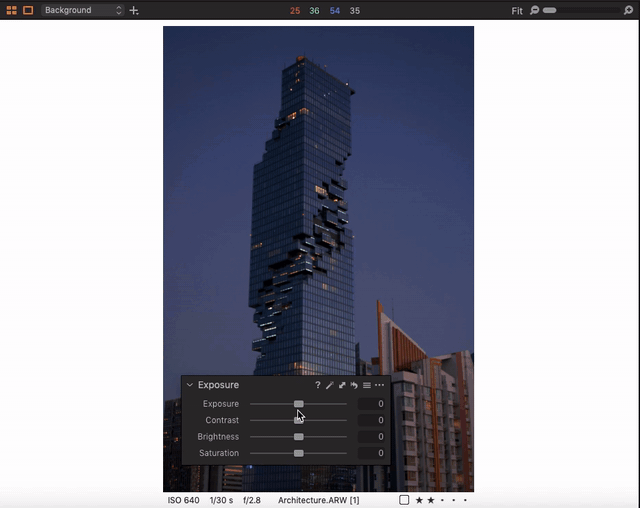Add a new layer with plus icon

[x=134, y=10]
